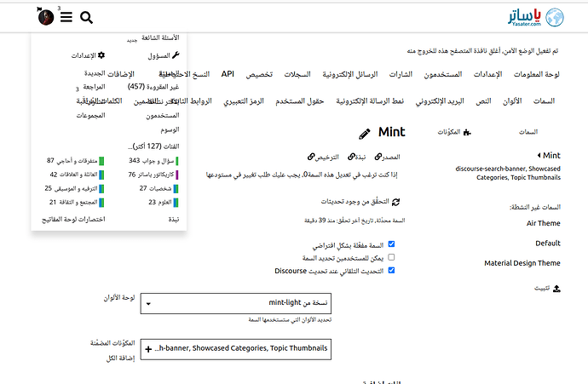
Task: Open المراجعة review menu link
Action: pos(94,87)
